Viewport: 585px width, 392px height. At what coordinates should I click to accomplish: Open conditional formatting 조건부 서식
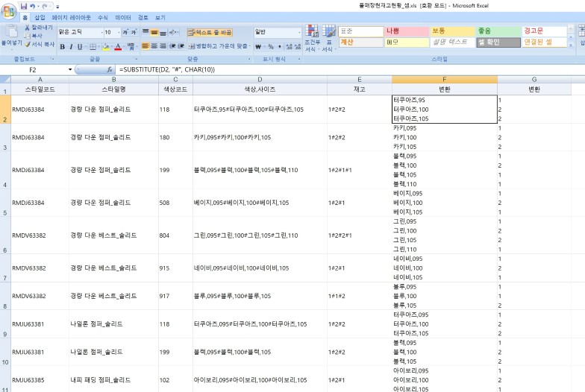click(x=312, y=39)
